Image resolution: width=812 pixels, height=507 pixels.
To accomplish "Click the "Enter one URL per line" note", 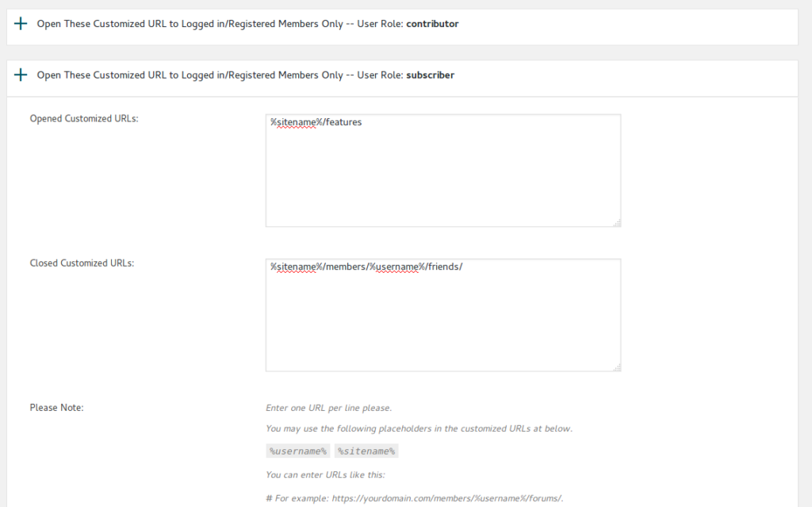I will [328, 408].
